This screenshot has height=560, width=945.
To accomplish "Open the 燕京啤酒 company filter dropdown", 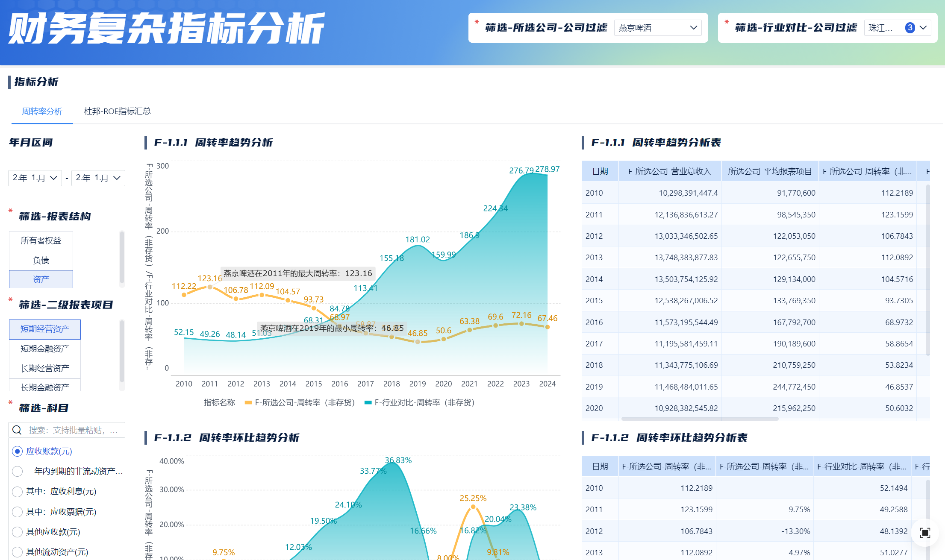I will point(657,28).
